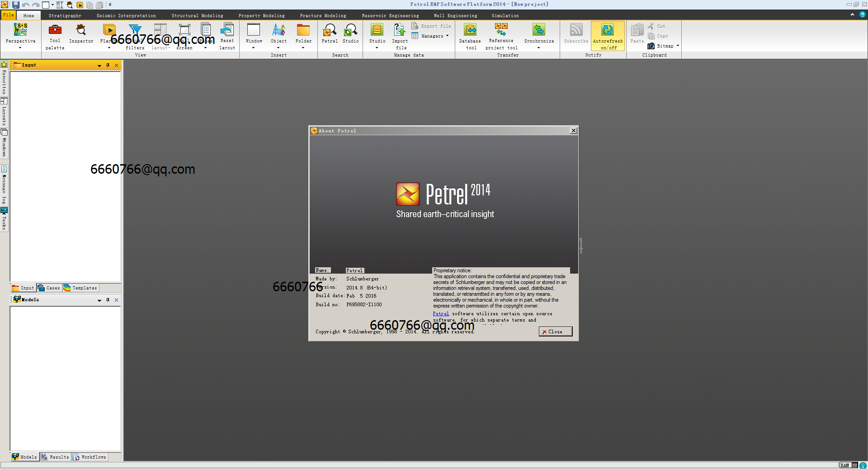Screen dimensions: 868x469
Task: Toggle Autorefresh on/off
Action: point(608,36)
